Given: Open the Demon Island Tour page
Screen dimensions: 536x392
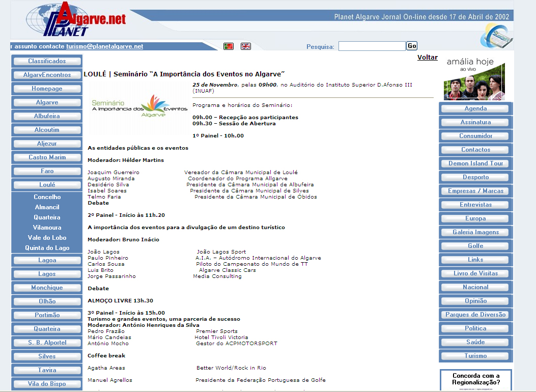Looking at the screenshot, I should (x=475, y=163).
